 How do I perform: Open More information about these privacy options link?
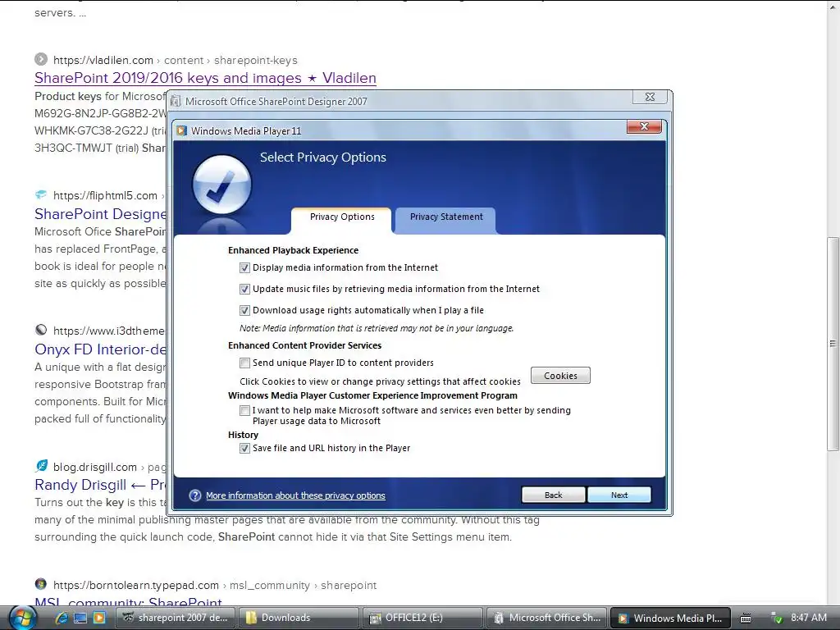point(295,495)
